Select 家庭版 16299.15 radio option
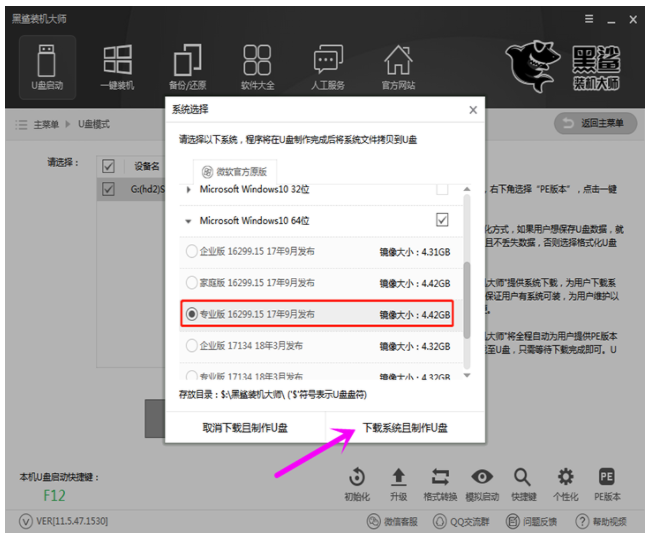The height and width of the screenshot is (536, 650). pos(192,282)
